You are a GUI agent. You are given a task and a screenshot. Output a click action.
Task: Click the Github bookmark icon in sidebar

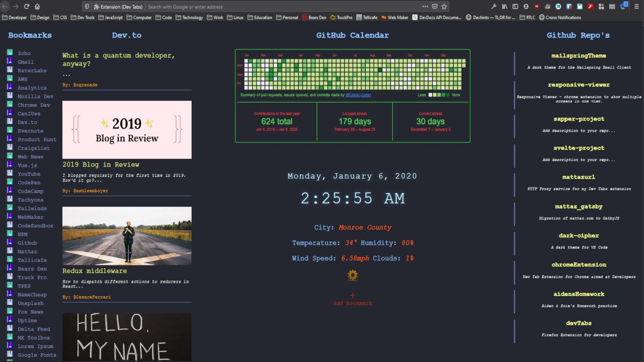click(x=10, y=242)
